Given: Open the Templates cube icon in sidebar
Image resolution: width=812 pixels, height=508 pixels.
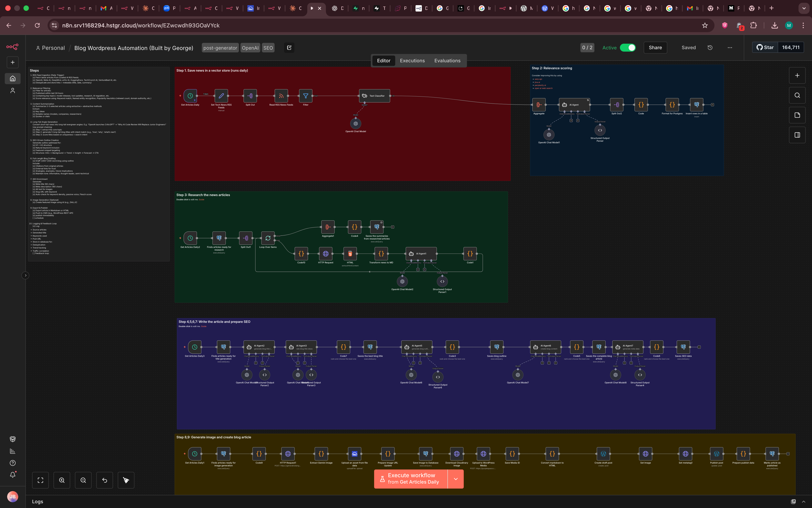Looking at the screenshot, I should 12,439.
